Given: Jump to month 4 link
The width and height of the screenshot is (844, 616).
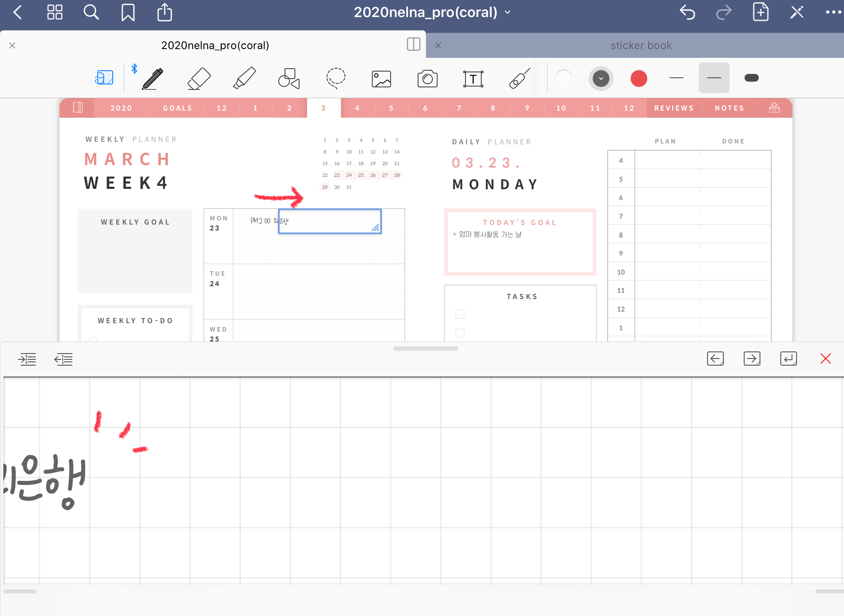Looking at the screenshot, I should (357, 108).
